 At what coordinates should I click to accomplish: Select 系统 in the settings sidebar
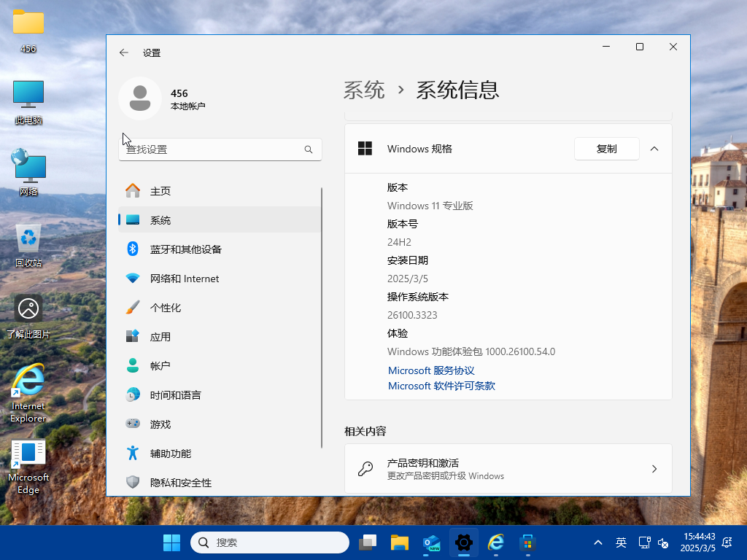220,220
